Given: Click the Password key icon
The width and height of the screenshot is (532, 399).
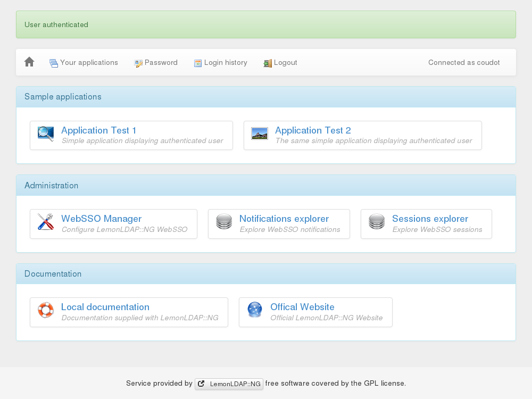Looking at the screenshot, I should point(138,63).
